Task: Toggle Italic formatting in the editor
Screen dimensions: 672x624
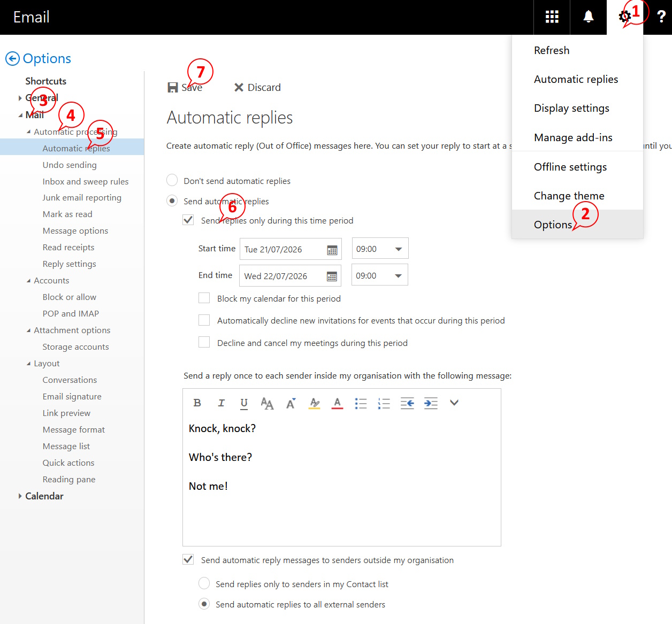Action: pos(221,403)
